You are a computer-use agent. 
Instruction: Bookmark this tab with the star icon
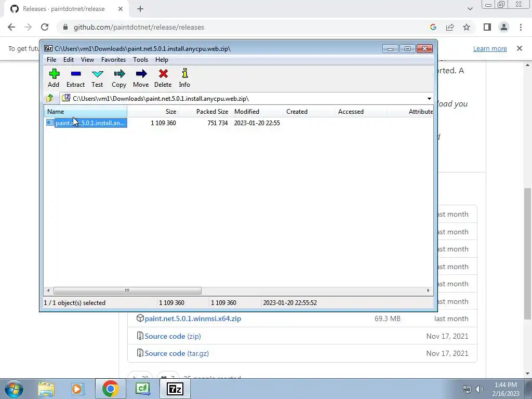click(x=467, y=27)
